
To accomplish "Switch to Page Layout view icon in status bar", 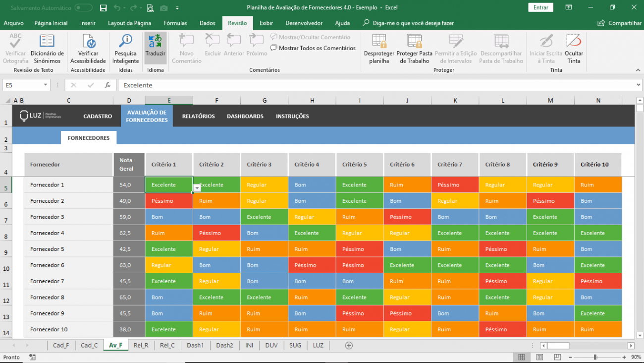I will (539, 357).
